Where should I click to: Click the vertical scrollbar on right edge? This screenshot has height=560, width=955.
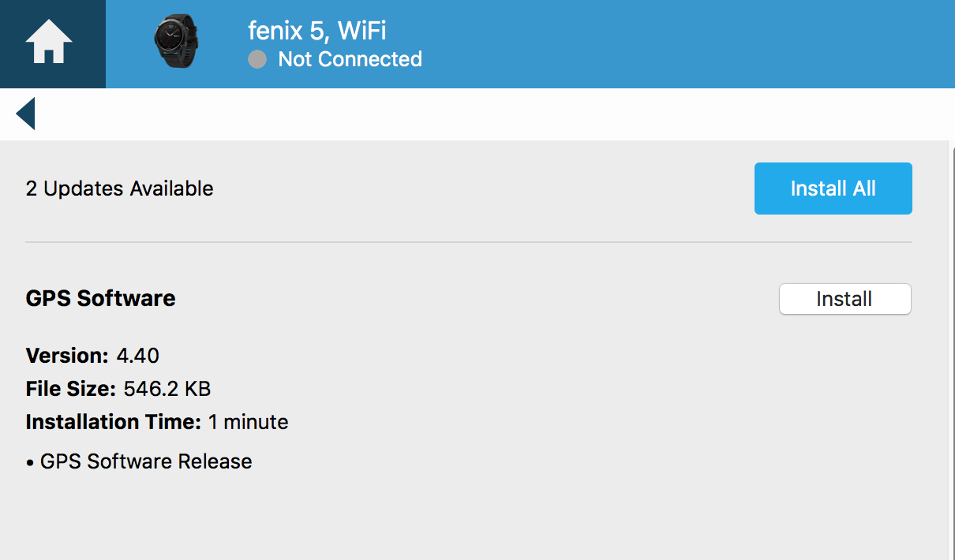point(950,350)
